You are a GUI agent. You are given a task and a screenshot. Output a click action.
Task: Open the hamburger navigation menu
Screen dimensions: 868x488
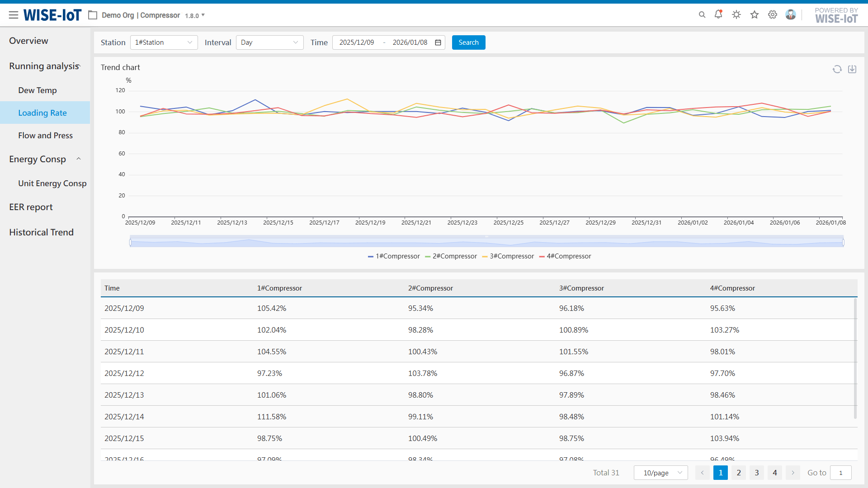pos(14,14)
